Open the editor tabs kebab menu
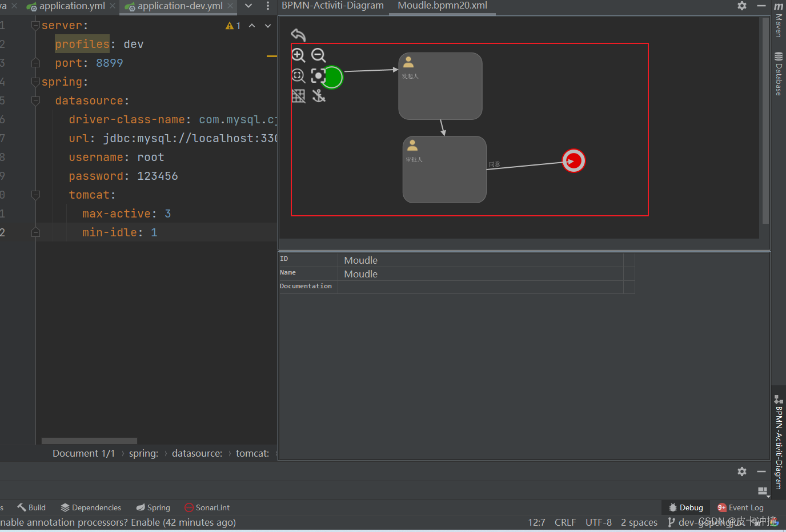 (x=268, y=6)
